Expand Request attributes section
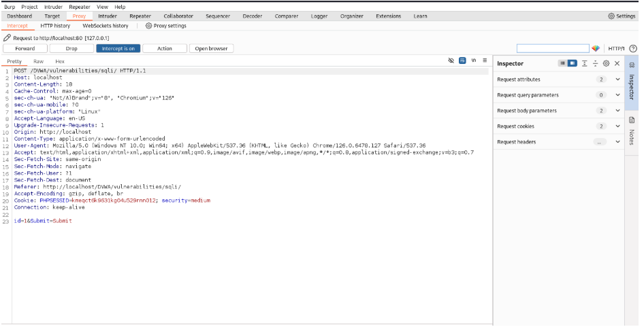Viewport: 644px width, 327px height. tap(617, 80)
